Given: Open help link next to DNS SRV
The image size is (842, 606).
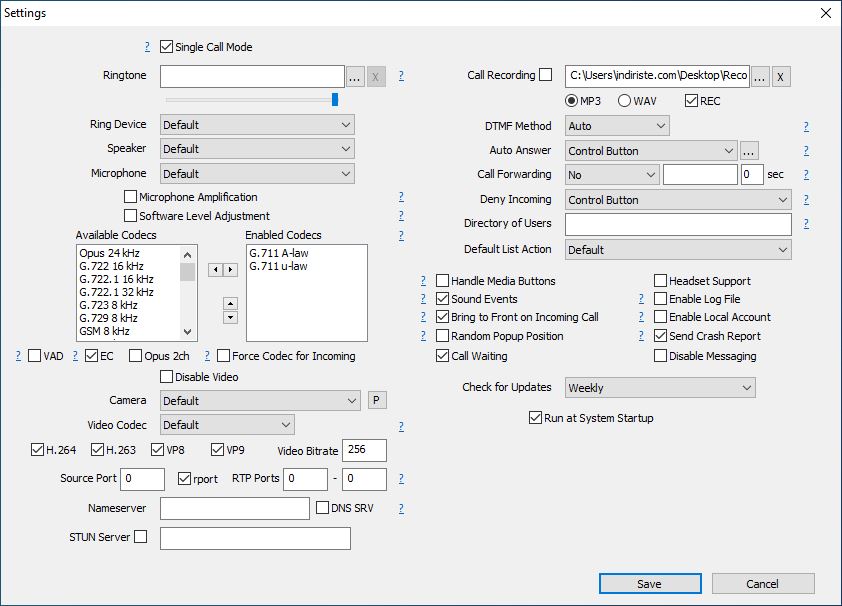Looking at the screenshot, I should pos(401,508).
